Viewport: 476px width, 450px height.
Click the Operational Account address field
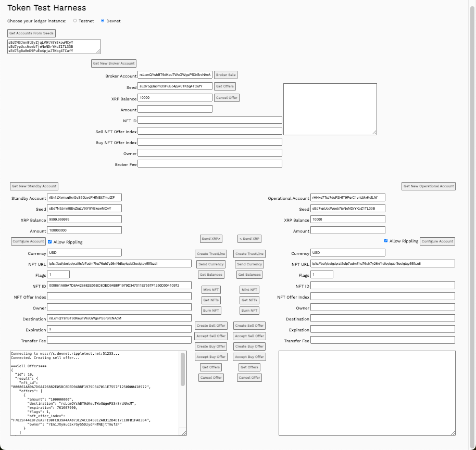[x=347, y=198]
